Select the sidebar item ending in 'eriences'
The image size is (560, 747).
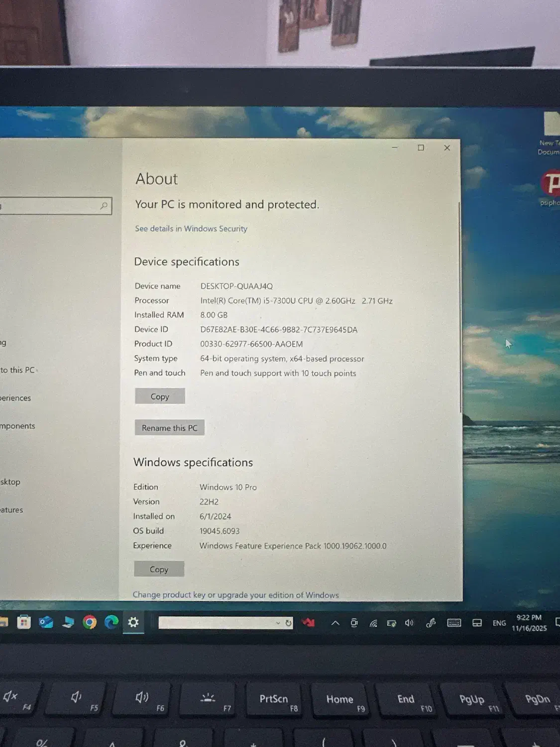tap(16, 398)
